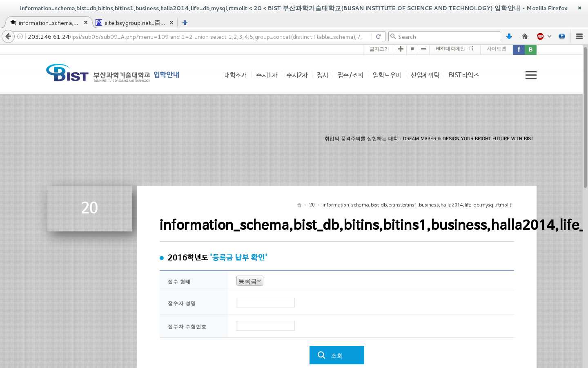
Task: Open the site hamburger menu icon
Action: coord(531,75)
